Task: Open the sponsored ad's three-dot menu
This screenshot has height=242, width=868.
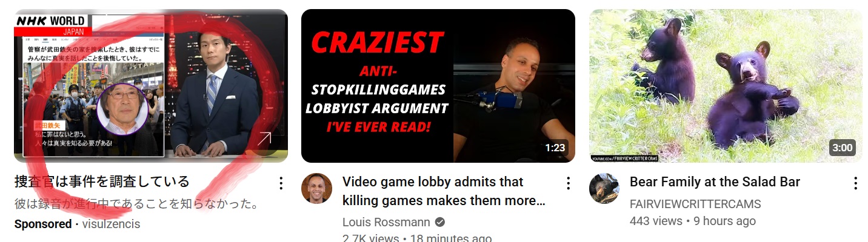Action: [281, 183]
